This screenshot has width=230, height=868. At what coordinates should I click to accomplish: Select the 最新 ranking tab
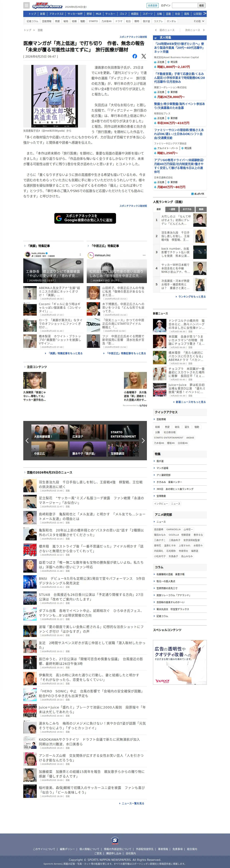159,209
